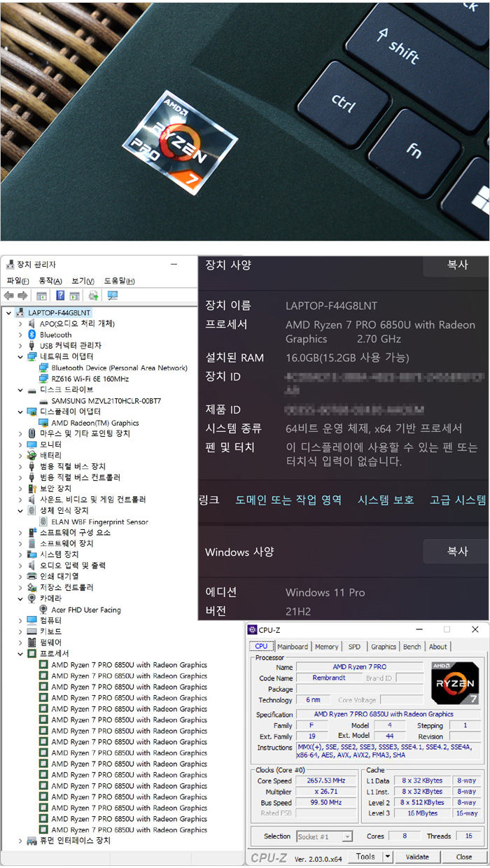Image resolution: width=490 pixels, height=868 pixels.
Task: Collapse the 카메라 chevron
Action: point(21,598)
